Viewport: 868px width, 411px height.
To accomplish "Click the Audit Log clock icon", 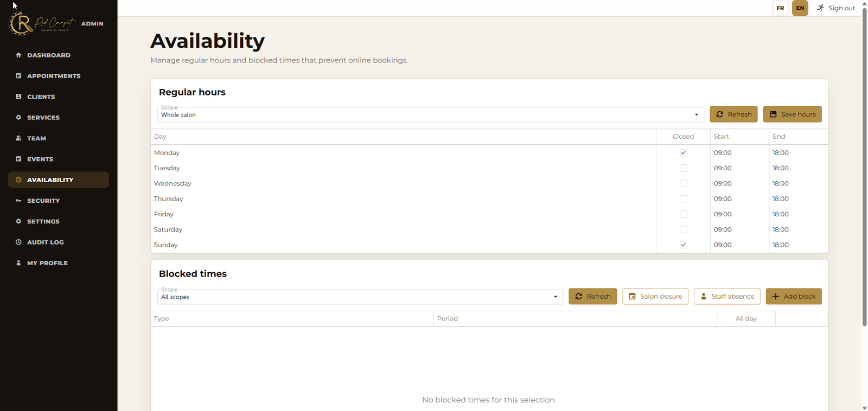I will pos(18,242).
